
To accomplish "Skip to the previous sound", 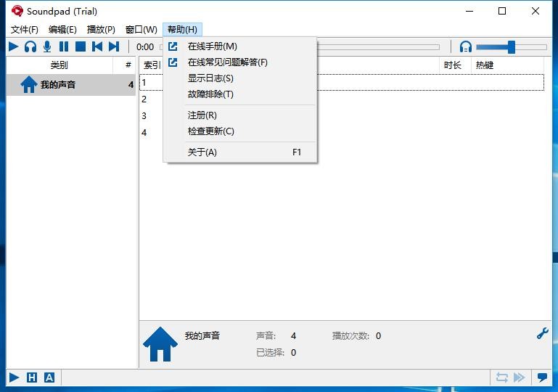I will click(x=97, y=46).
